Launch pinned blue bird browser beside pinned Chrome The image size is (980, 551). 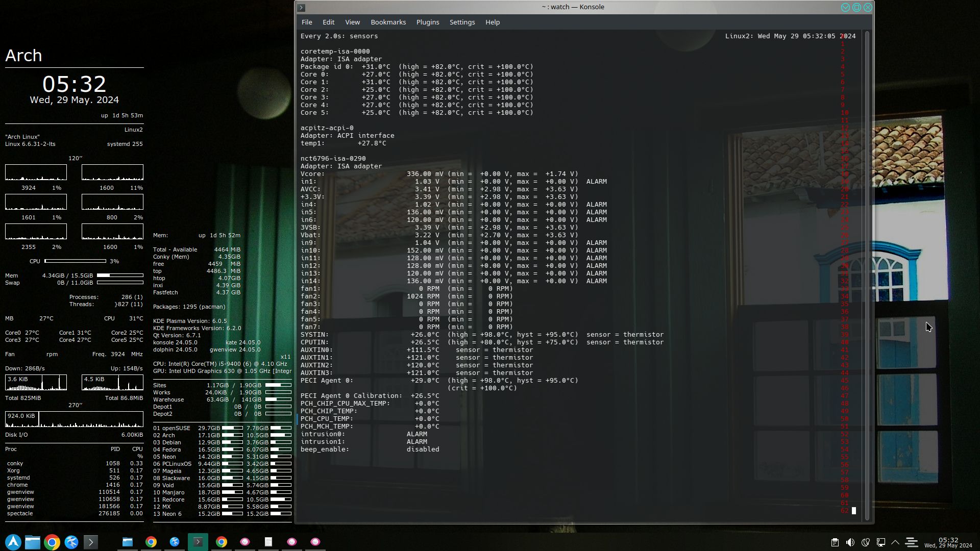71,542
